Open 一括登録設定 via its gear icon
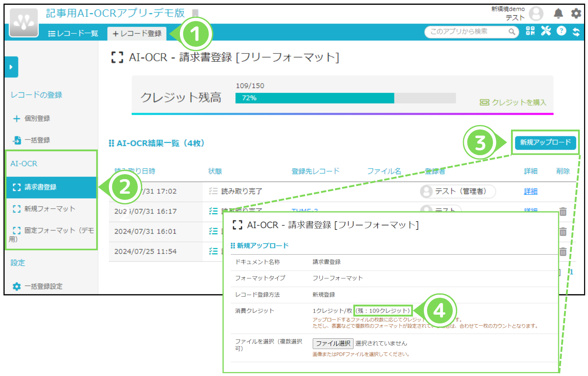The height and width of the screenshot is (376, 588). click(16, 286)
